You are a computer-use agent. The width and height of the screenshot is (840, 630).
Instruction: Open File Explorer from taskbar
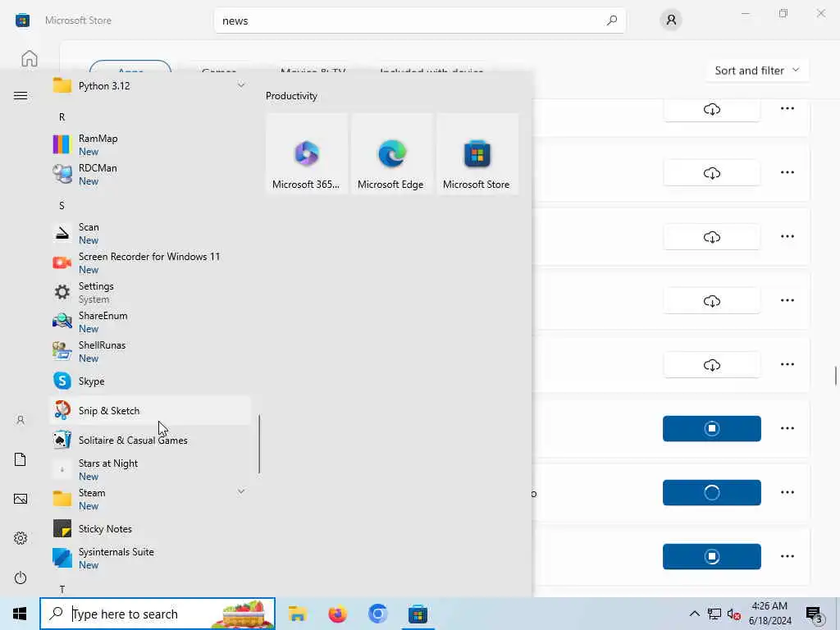coord(297,614)
